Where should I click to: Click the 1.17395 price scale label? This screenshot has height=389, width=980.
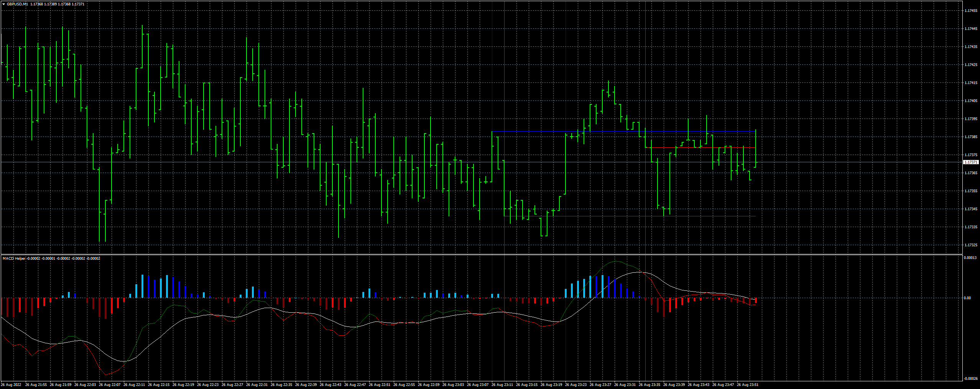tap(971, 119)
